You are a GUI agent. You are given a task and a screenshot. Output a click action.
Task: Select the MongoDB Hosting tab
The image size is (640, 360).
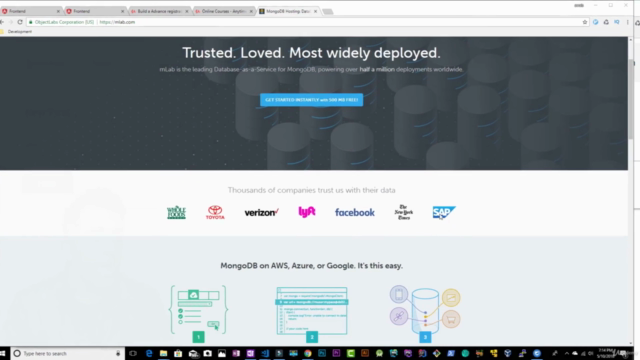pos(287,11)
